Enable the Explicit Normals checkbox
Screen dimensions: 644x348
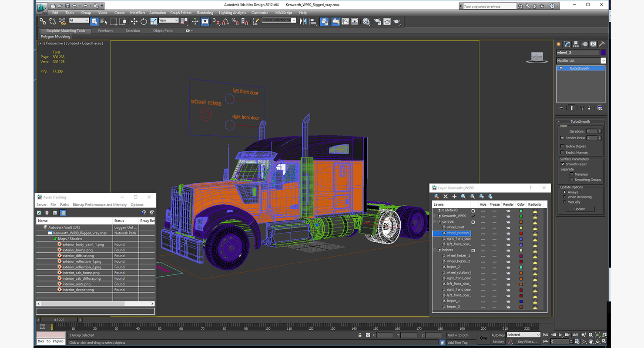[x=562, y=153]
